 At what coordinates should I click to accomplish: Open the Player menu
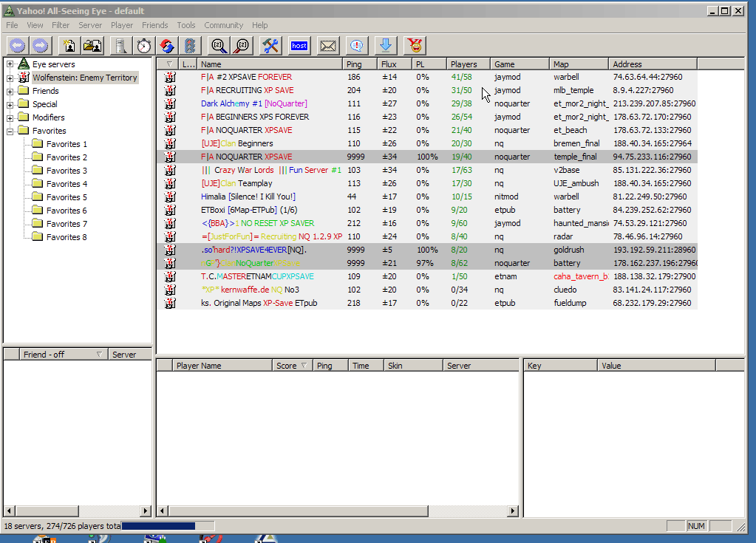[122, 25]
